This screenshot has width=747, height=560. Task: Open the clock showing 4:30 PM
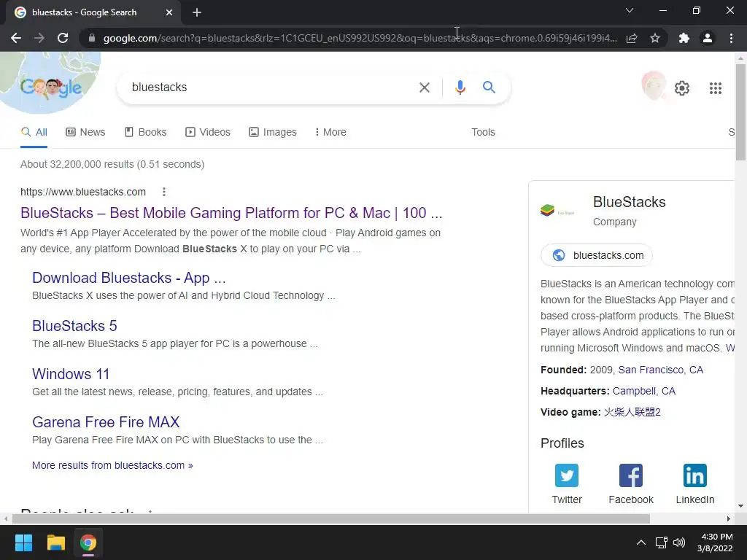pyautogui.click(x=715, y=542)
